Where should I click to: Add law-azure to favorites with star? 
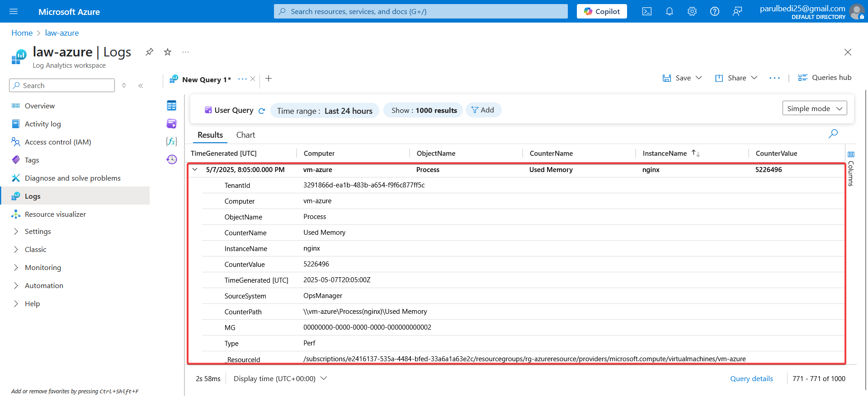click(168, 52)
